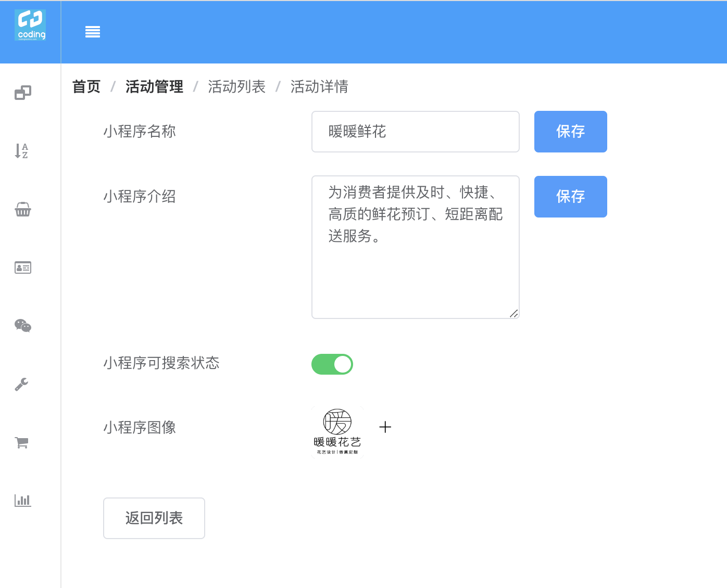Go to 首页 breadcrumb
Screen dimensions: 727x588
86,86
